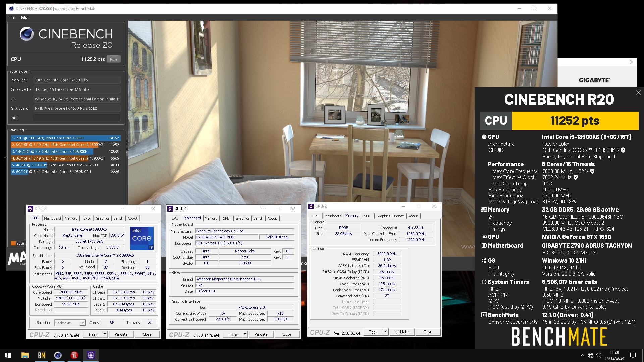Switch to SPD tab in right CPU-Z window

pos(367,216)
